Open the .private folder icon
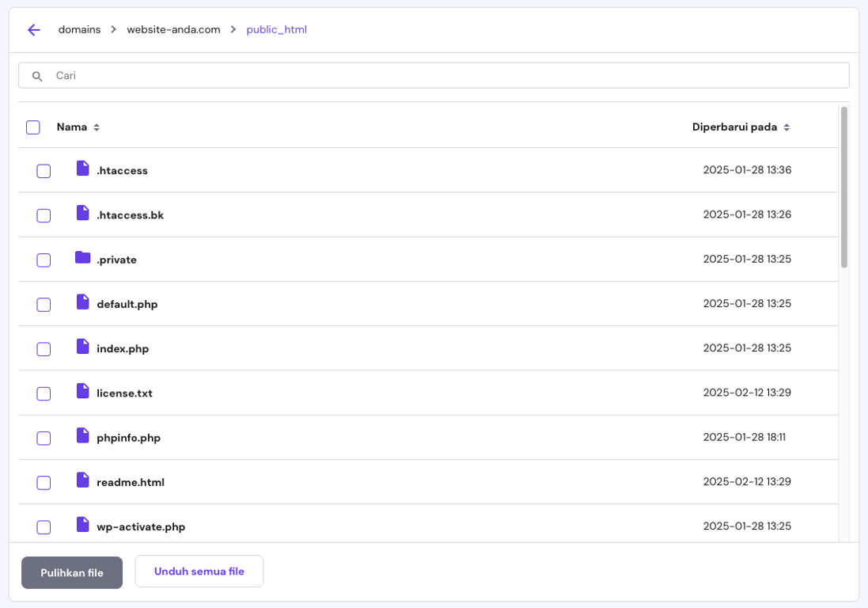 (x=81, y=259)
